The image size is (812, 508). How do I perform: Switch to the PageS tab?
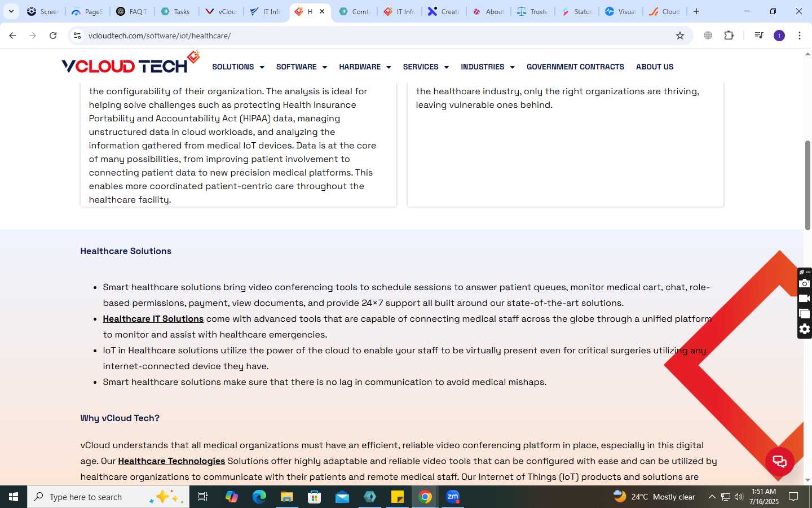(x=87, y=11)
